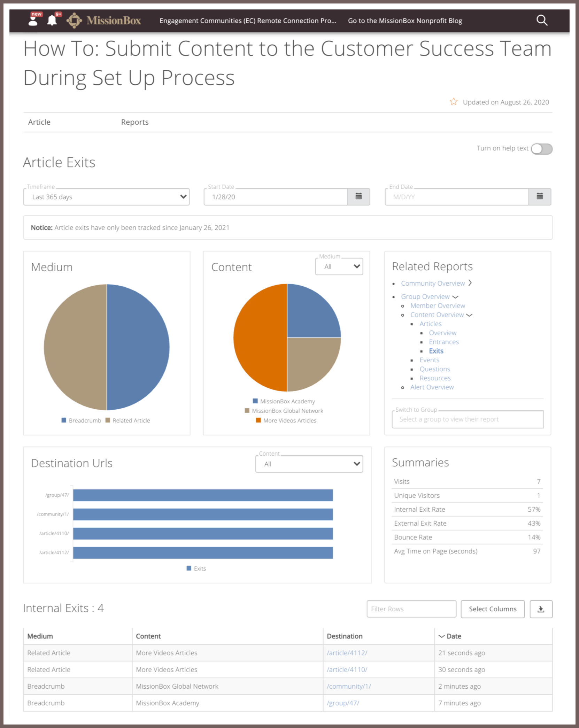Click the MissionBox logo
Image resolution: width=579 pixels, height=728 pixels.
pos(104,21)
